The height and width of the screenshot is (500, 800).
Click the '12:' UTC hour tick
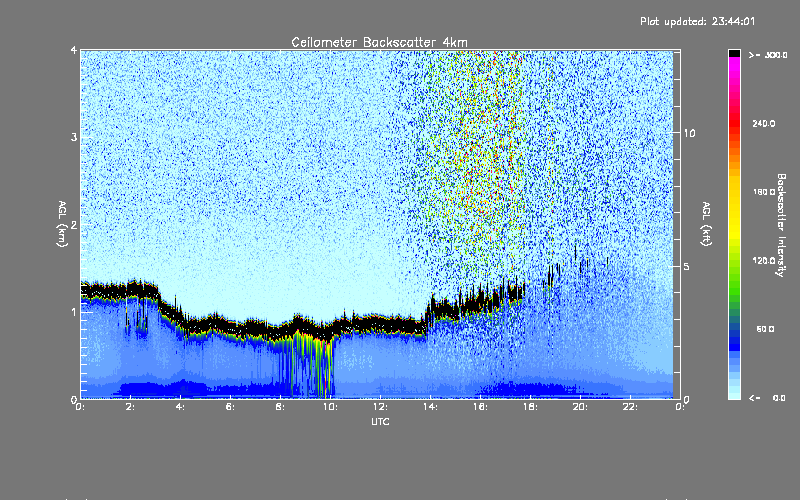click(380, 407)
